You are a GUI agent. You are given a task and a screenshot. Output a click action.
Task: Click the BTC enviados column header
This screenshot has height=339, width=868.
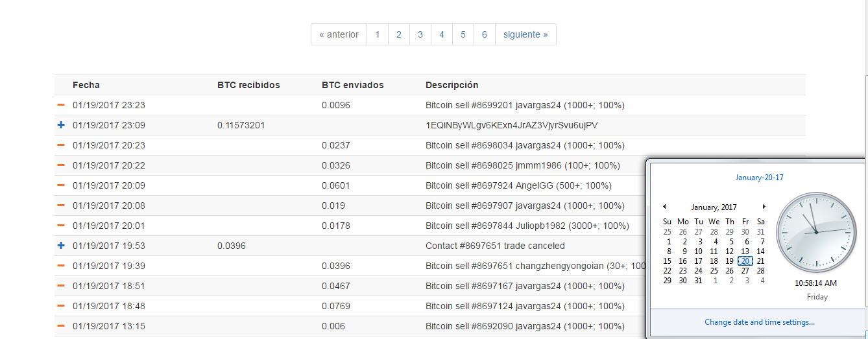(x=353, y=85)
